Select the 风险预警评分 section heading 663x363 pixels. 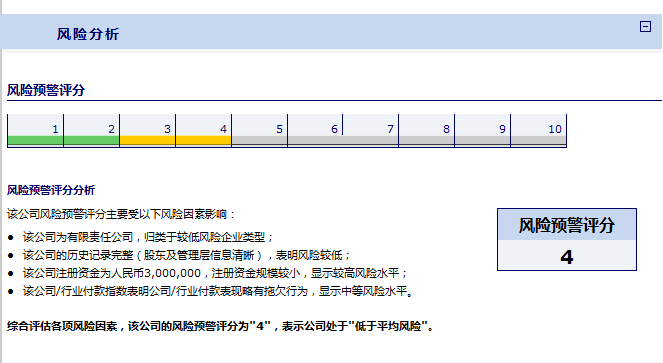pos(46,90)
